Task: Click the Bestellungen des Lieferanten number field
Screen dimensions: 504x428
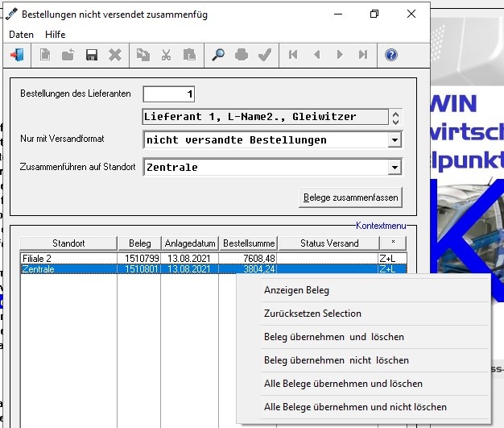Action: [169, 94]
